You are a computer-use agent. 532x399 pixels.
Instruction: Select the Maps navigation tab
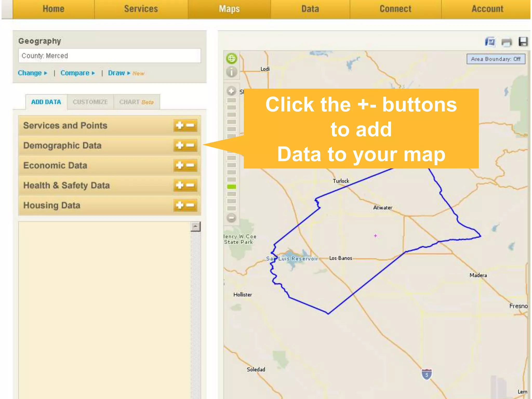tap(229, 9)
